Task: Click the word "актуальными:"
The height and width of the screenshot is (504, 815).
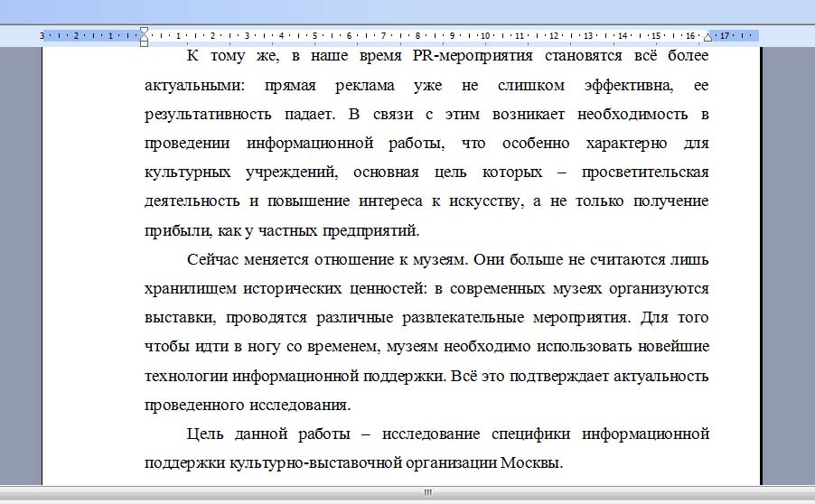Action: point(194,85)
